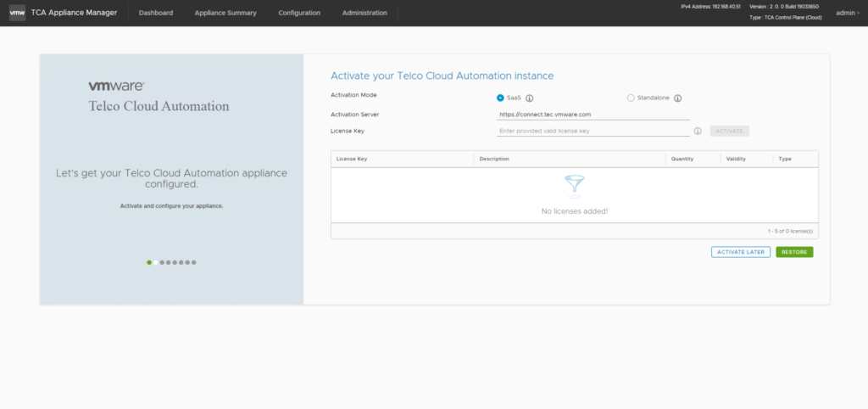Click the funnel icon in empty license table
The image size is (868, 409).
click(x=574, y=186)
